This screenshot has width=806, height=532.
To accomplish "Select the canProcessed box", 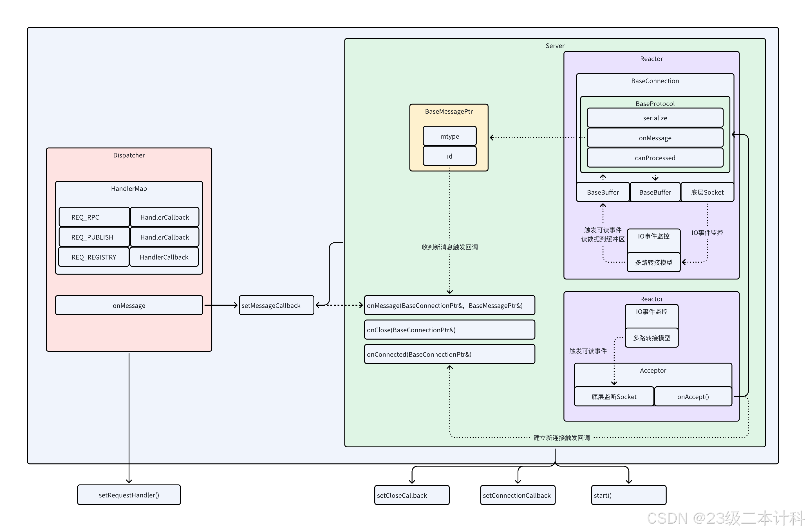I will point(655,158).
